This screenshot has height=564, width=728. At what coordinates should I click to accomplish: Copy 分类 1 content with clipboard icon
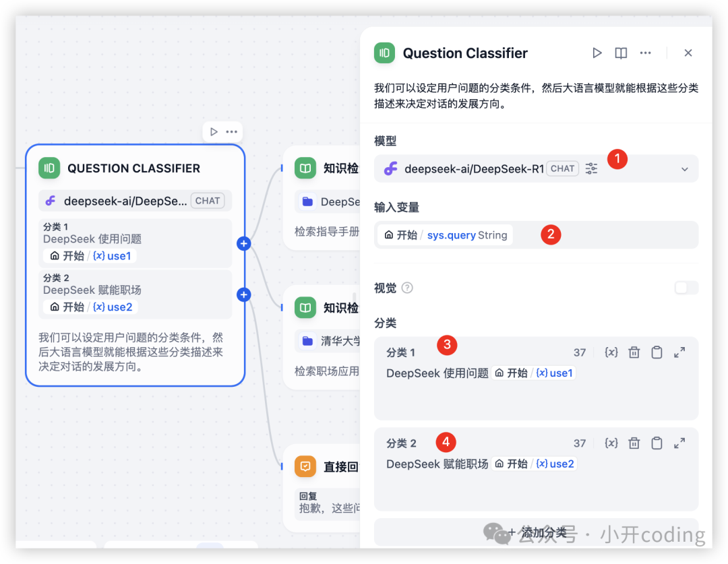(657, 352)
